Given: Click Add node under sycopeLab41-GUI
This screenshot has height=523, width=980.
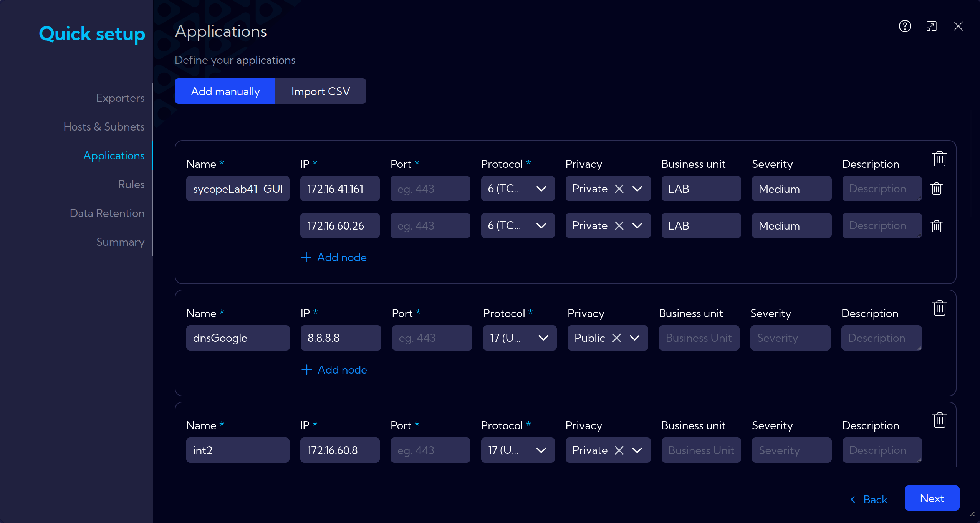Looking at the screenshot, I should point(334,257).
